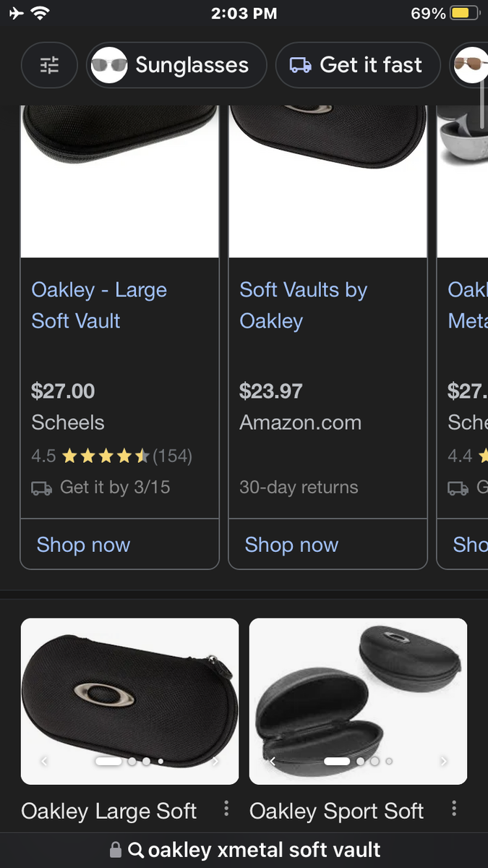The width and height of the screenshot is (488, 868).
Task: Tap the search magnifier icon in address bar
Action: point(135,850)
